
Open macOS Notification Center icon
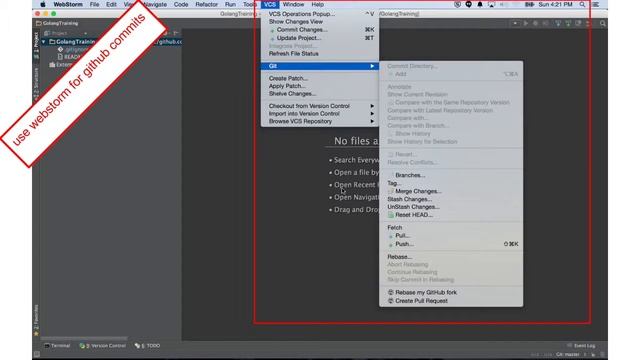click(596, 4)
